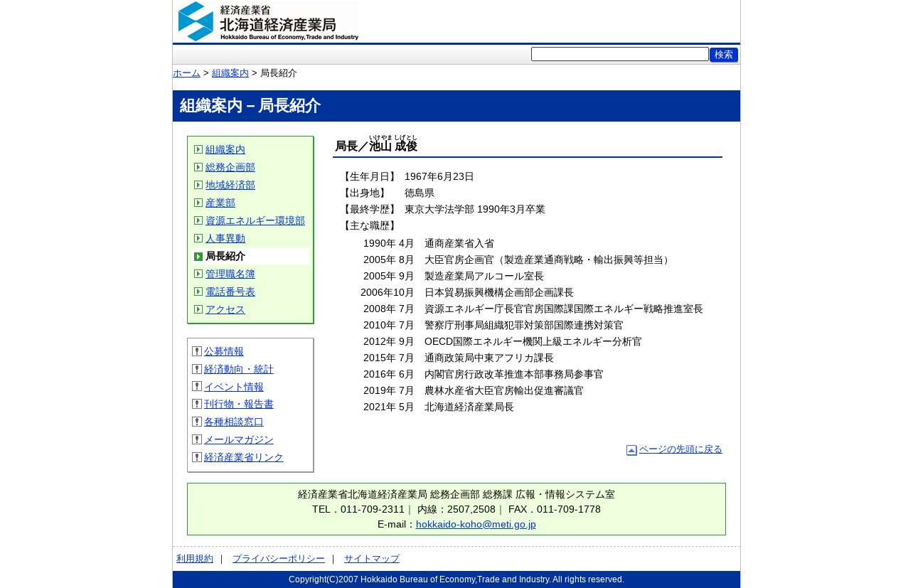Screen dimensions: 913x588
Task: Click career entry 北海道経済産業局長
Action: pos(469,407)
